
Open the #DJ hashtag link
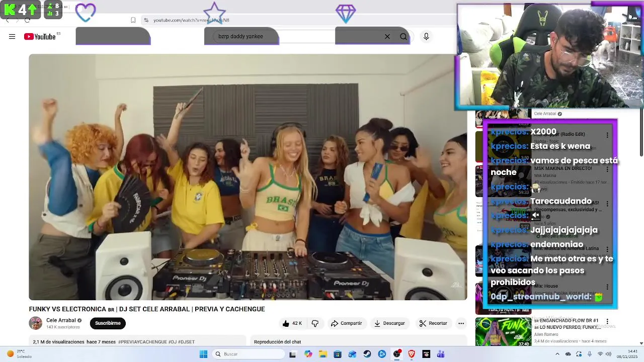pyautogui.click(x=173, y=342)
